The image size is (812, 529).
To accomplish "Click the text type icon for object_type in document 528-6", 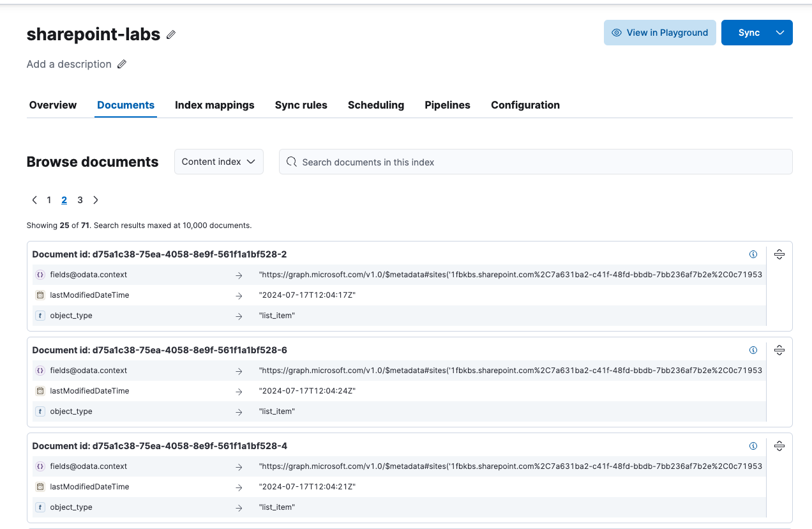I will click(40, 411).
